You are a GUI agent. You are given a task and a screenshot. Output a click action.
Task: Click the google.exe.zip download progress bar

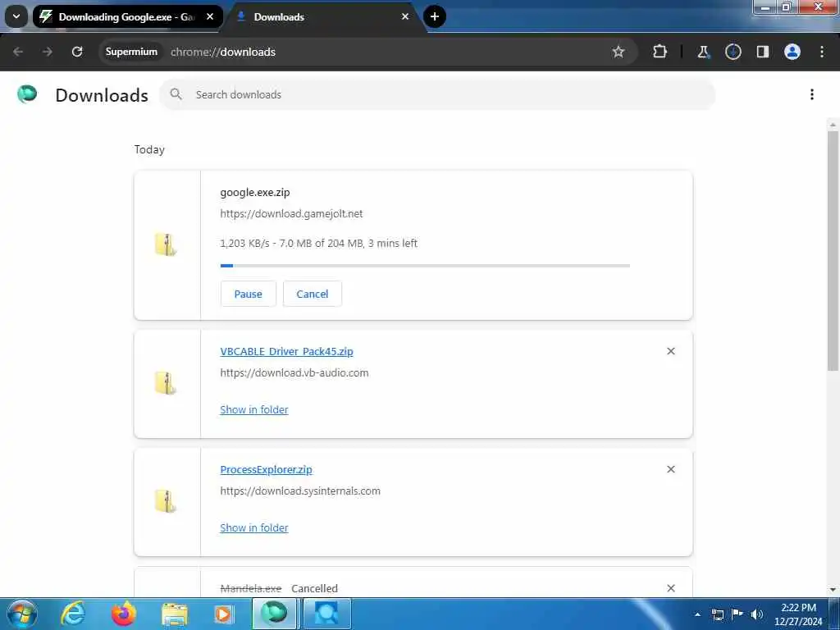click(x=425, y=265)
